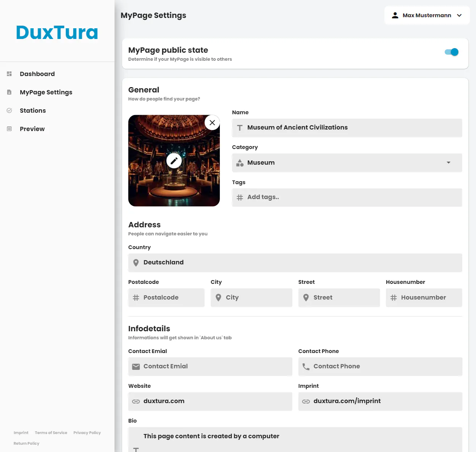Open the Country selector showing Deutschland

(x=295, y=262)
